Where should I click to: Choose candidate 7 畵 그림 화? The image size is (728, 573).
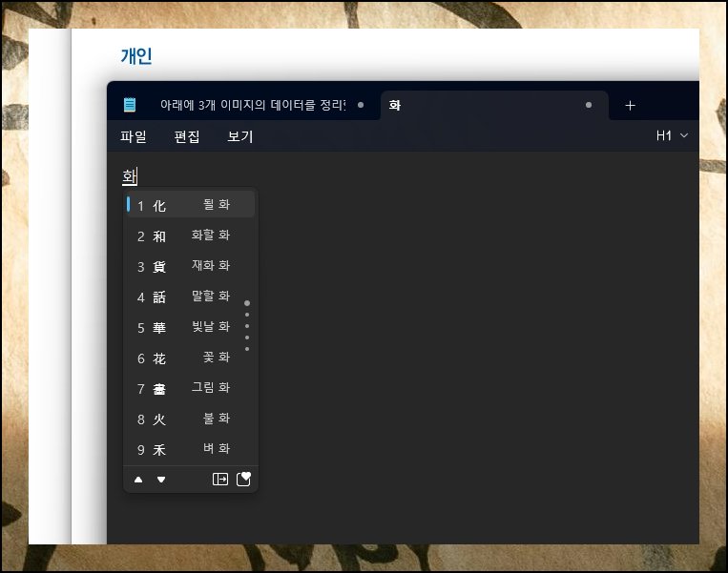click(190, 388)
